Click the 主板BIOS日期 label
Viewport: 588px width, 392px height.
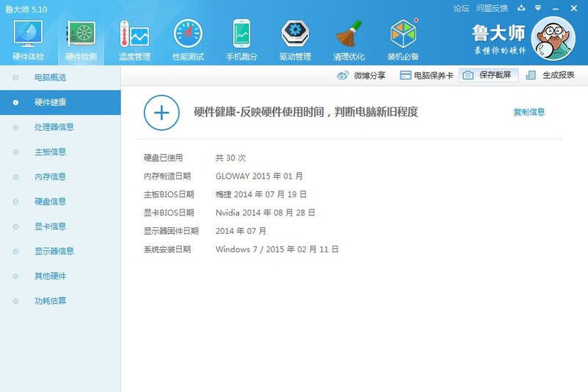(169, 194)
